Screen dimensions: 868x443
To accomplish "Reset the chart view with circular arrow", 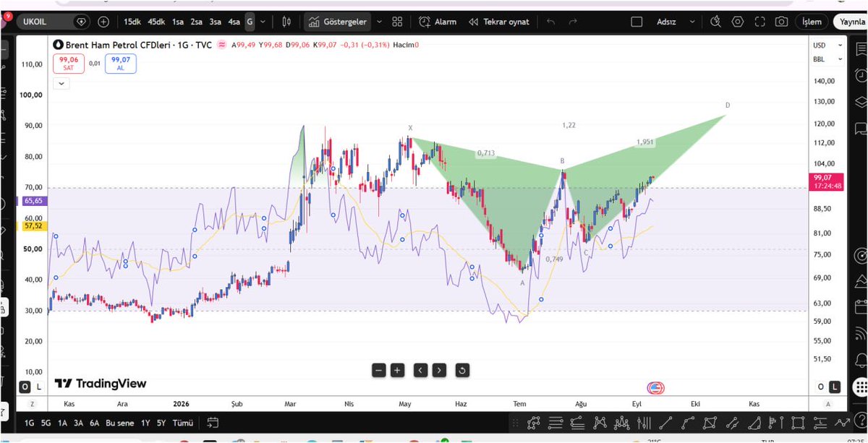I will 462,371.
